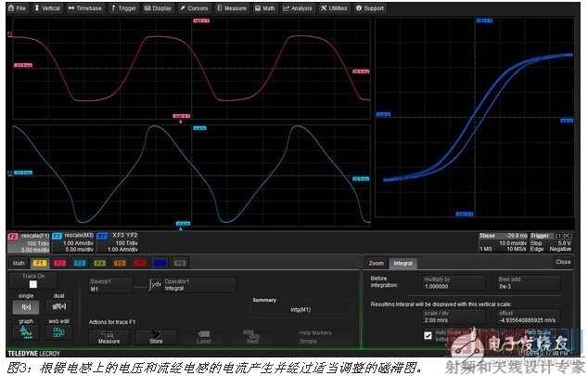Select single f(x) function mode
Viewport: 588px width, 376px height.
tap(26, 306)
